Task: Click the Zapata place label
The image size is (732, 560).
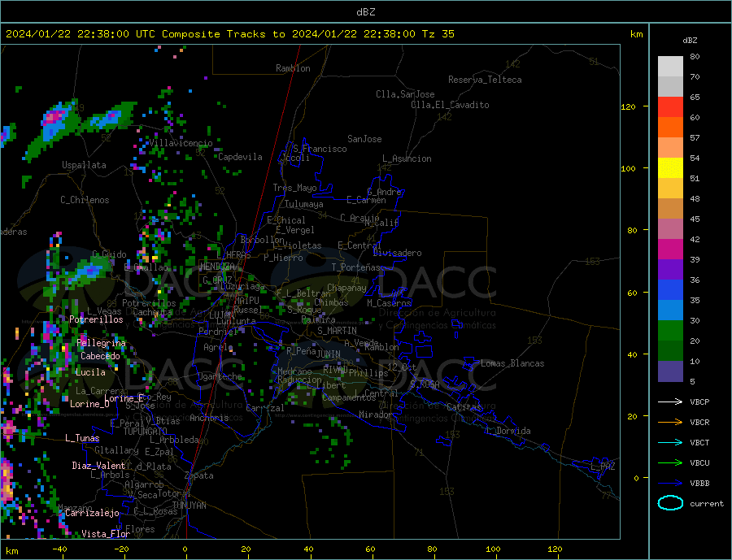Action: pos(199,476)
